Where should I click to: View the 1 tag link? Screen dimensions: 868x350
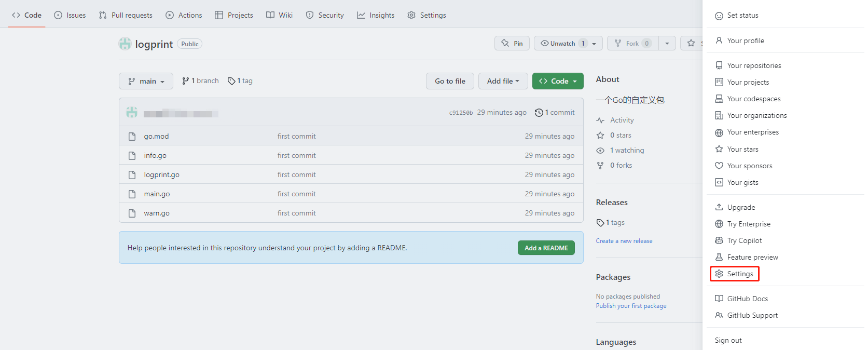(x=240, y=80)
